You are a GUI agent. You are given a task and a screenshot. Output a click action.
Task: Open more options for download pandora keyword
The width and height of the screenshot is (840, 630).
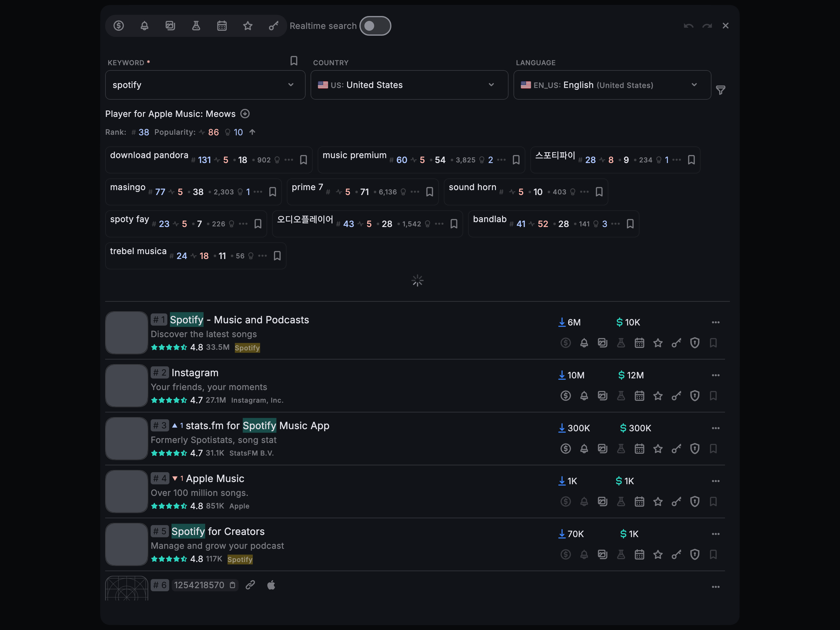click(x=289, y=160)
